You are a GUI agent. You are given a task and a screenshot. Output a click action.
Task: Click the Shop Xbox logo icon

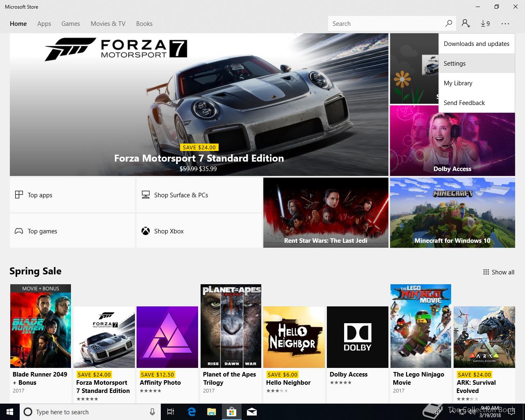[146, 231]
